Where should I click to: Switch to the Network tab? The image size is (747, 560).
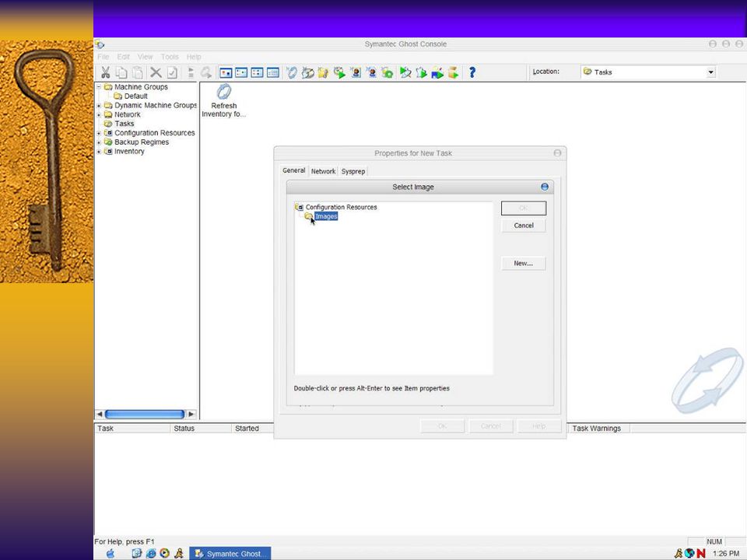pos(323,171)
